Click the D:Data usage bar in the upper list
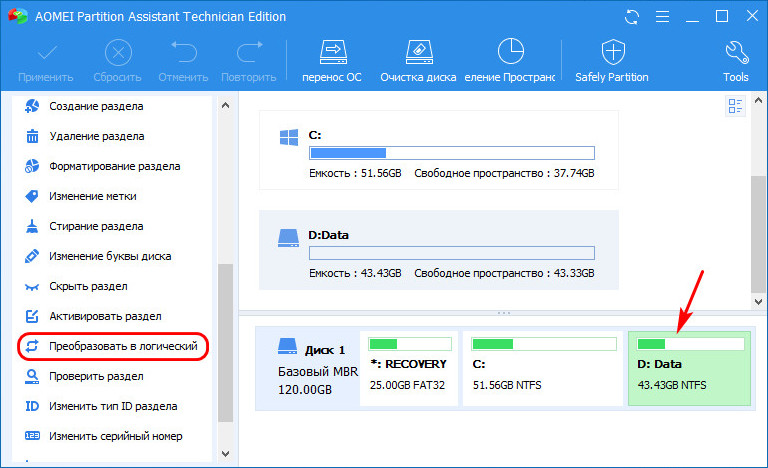Image resolution: width=768 pixels, height=468 pixels. click(x=452, y=253)
